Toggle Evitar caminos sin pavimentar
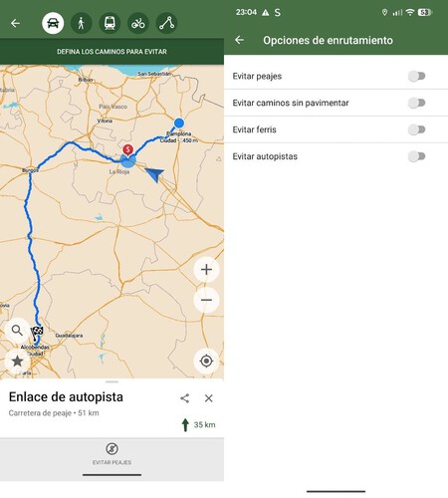 pos(417,103)
